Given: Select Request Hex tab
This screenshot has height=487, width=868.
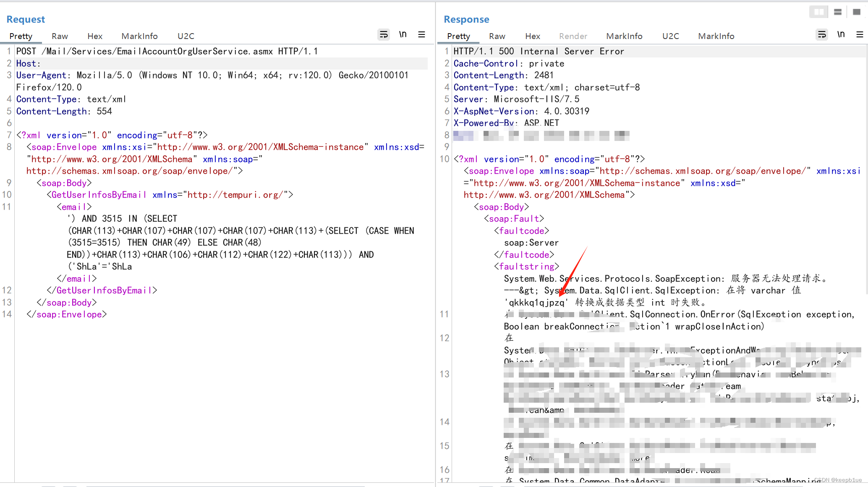Looking at the screenshot, I should point(95,36).
